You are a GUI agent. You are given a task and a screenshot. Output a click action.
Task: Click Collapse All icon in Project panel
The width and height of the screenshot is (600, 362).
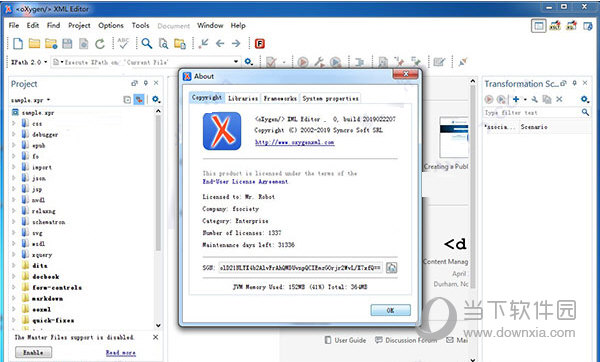tap(127, 99)
